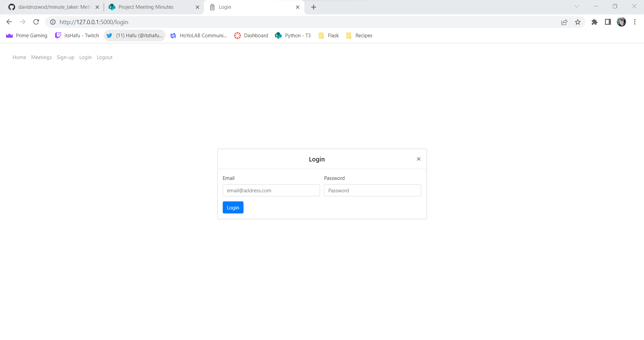Open the browser extensions puzzle icon
Viewport: 644px width, 340px height.
(x=594, y=22)
